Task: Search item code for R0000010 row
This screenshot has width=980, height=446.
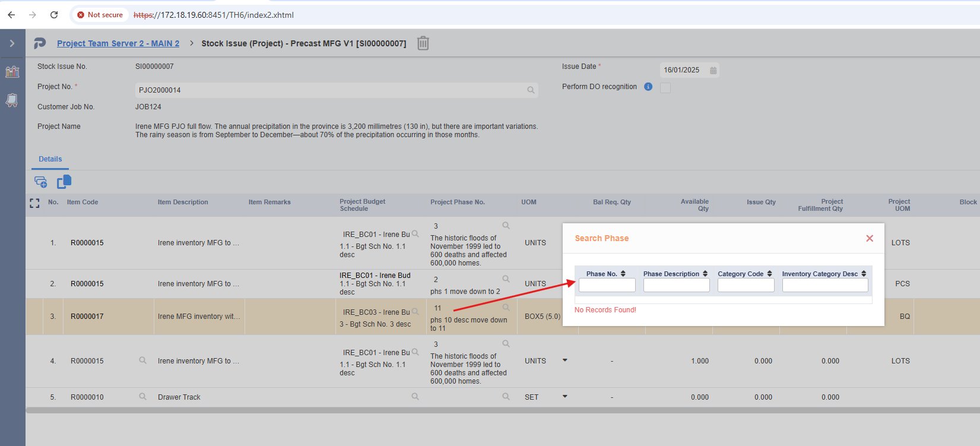Action: tap(142, 396)
